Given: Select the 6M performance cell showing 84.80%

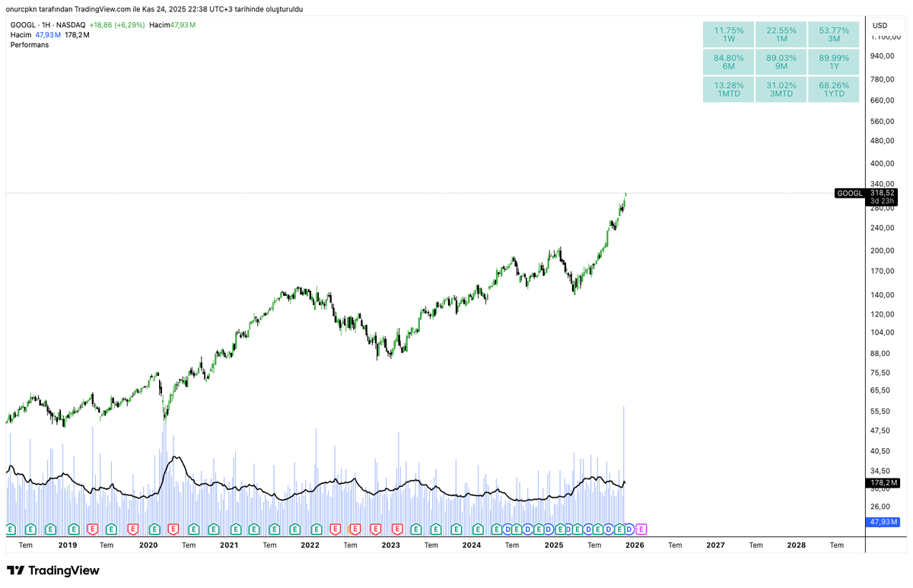Looking at the screenshot, I should click(728, 62).
